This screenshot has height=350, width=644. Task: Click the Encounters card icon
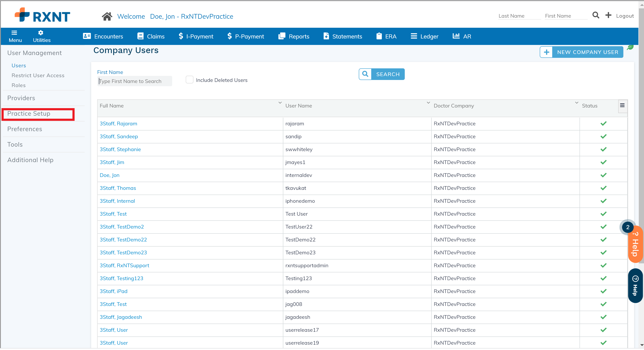coord(87,36)
